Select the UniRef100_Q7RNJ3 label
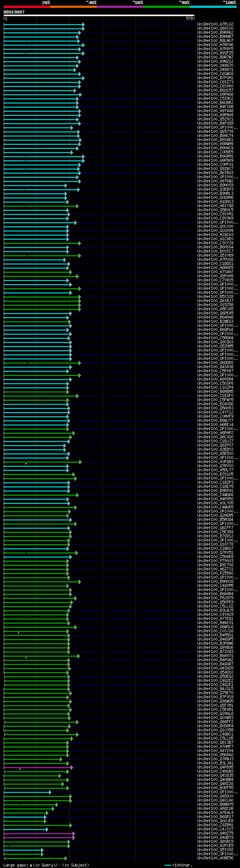This screenshot has width=240, height=868. (x=215, y=759)
